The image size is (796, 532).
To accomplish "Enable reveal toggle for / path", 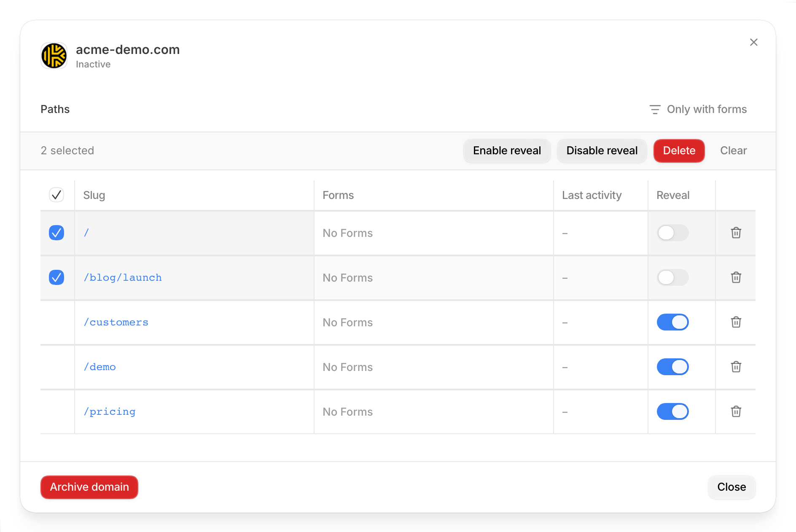I will pos(673,233).
